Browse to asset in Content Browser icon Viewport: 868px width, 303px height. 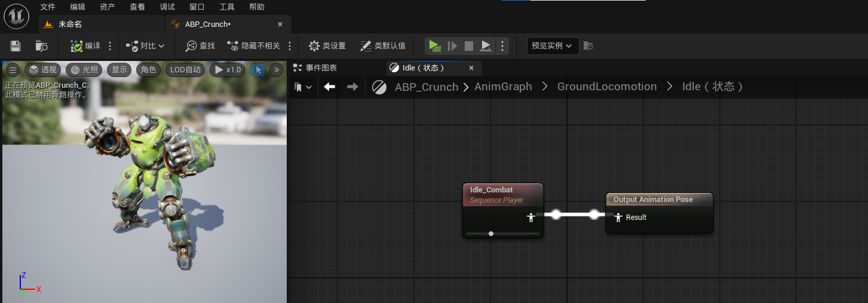pyautogui.click(x=41, y=46)
